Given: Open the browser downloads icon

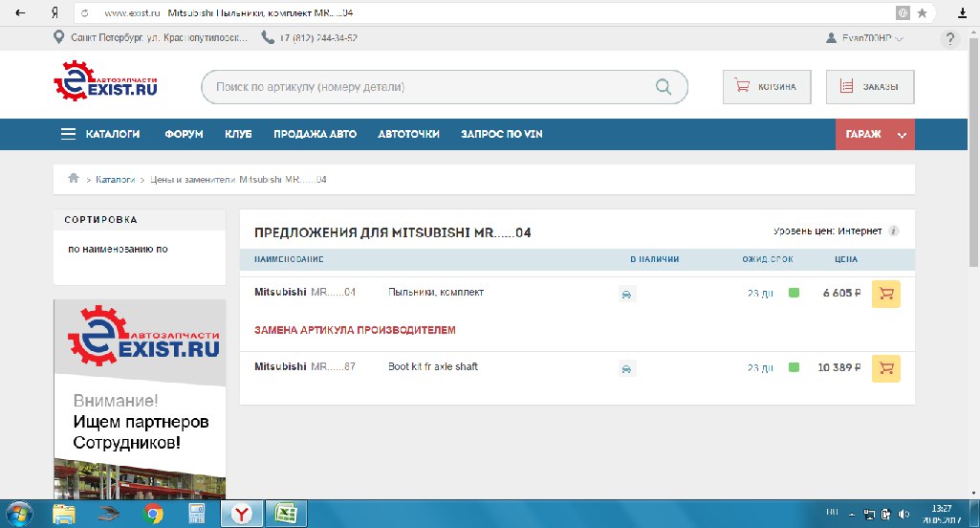Looking at the screenshot, I should [x=963, y=13].
